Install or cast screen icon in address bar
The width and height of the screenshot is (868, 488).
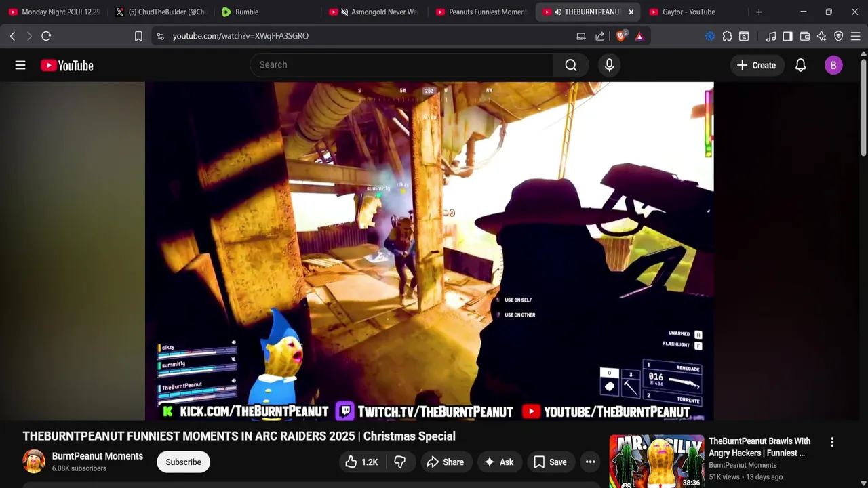(x=581, y=36)
